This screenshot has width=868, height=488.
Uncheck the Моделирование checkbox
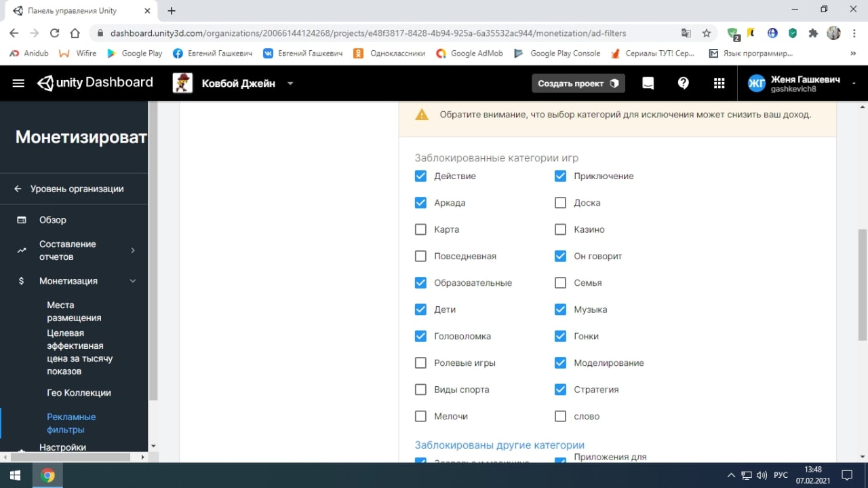pos(560,363)
